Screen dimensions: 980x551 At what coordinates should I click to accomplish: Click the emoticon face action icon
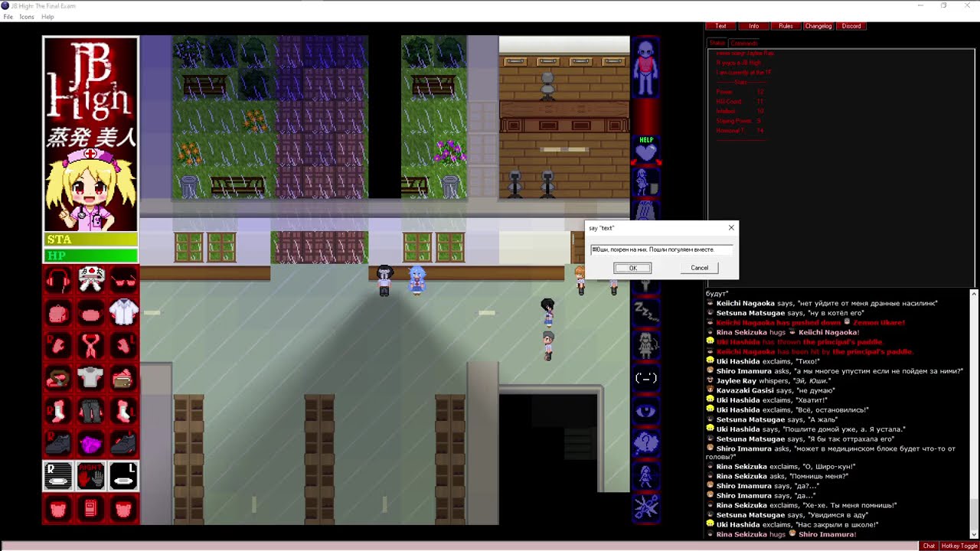pos(646,378)
